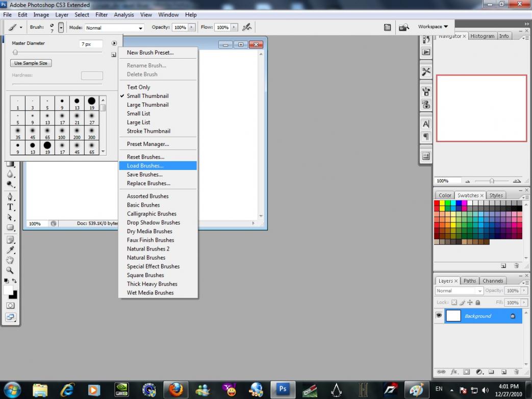Image resolution: width=532 pixels, height=399 pixels.
Task: Switch to the Channels tab
Action: (493, 281)
